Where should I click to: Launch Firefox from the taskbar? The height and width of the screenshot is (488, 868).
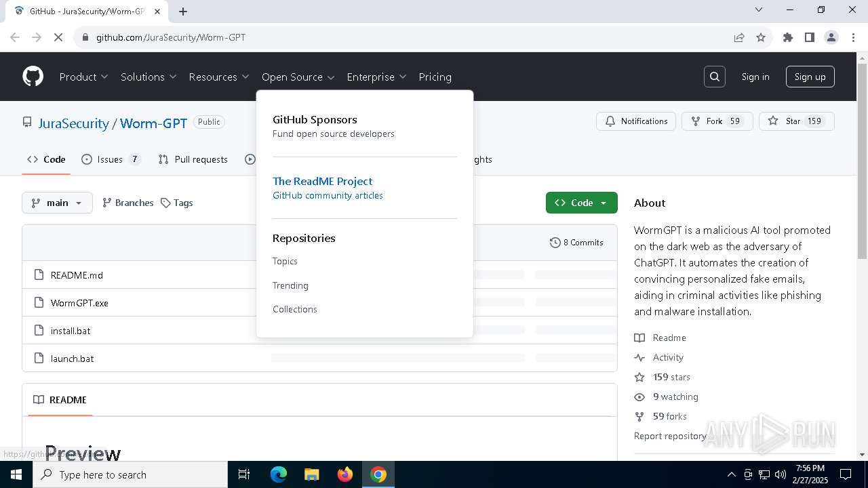pos(345,474)
